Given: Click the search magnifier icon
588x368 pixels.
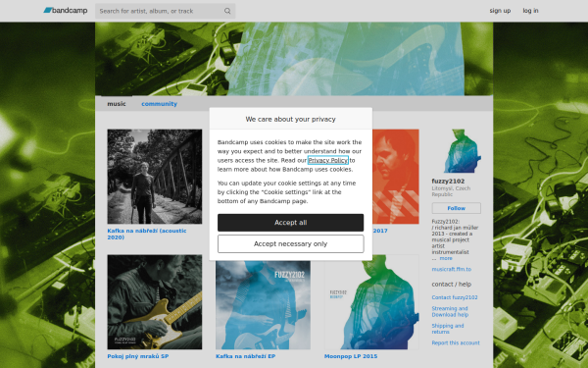Looking at the screenshot, I should click(x=227, y=11).
